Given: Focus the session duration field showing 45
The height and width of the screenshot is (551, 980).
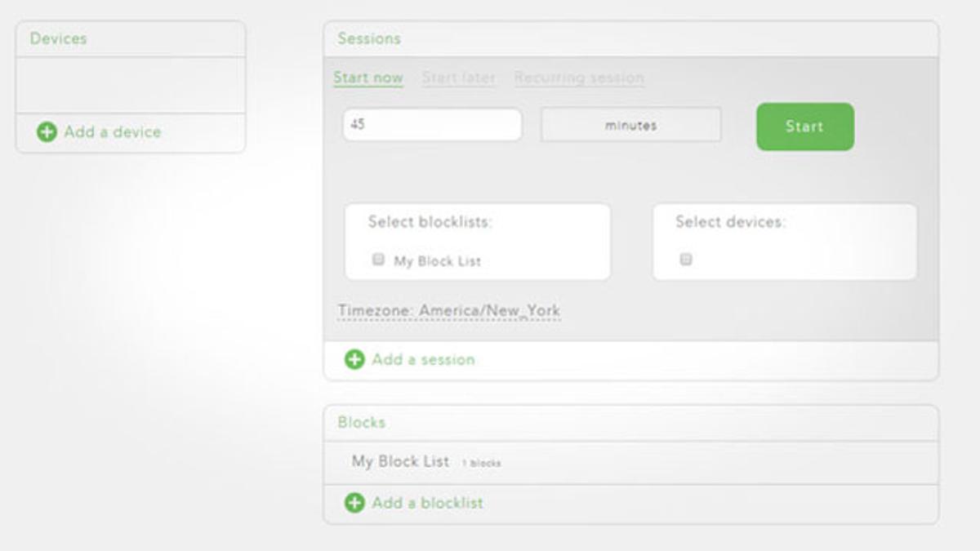Looking at the screenshot, I should click(432, 126).
